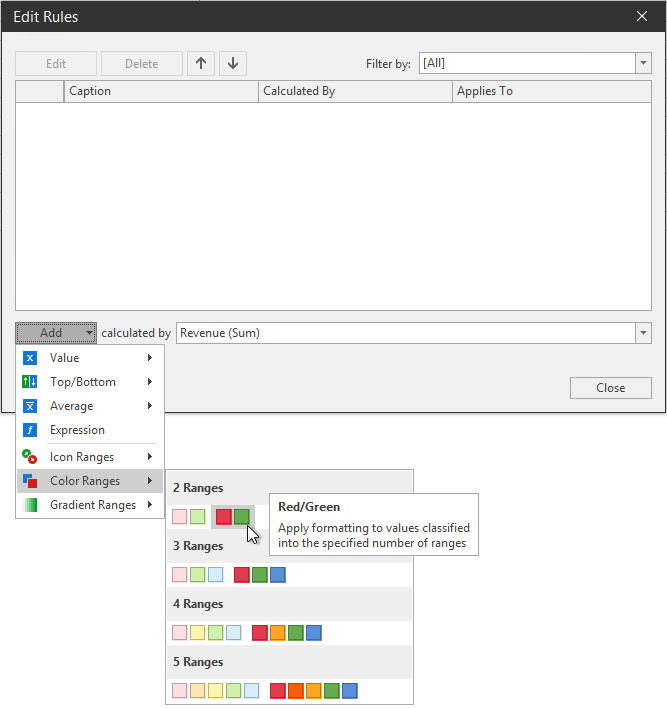Pick the 5 Ranges pale color swatch

tap(216, 691)
